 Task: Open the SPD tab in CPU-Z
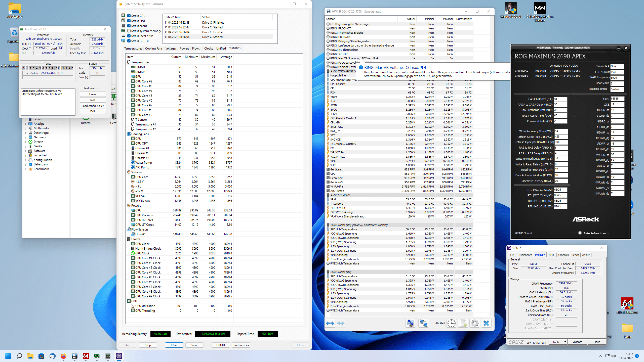(x=551, y=255)
